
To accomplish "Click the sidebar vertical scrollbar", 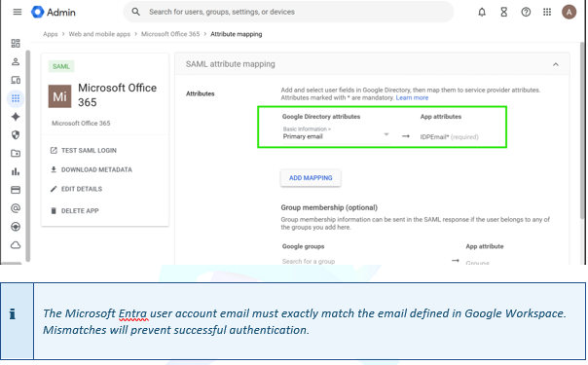I will click(28, 156).
